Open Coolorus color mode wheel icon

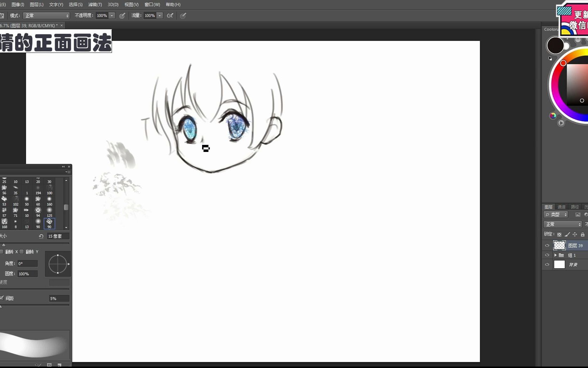tap(553, 116)
